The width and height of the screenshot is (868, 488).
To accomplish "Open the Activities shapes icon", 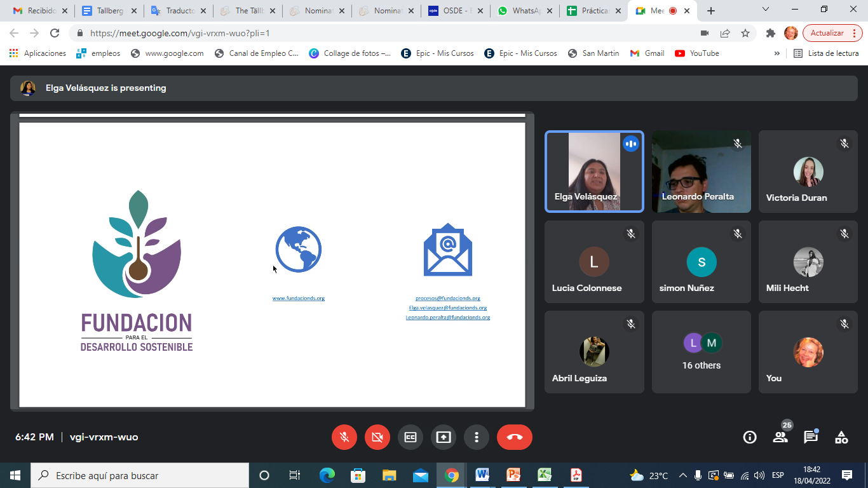I will click(x=841, y=437).
